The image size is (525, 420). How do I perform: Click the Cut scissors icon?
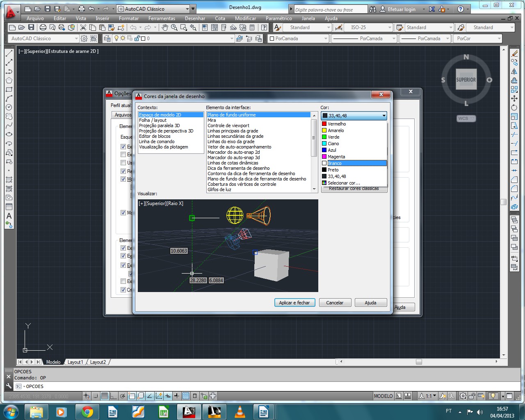coord(83,27)
